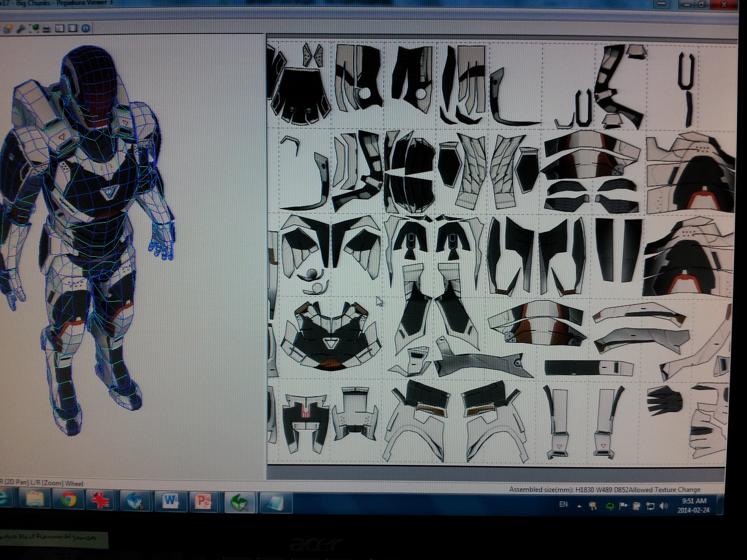The image size is (747, 560).
Task: Click the EN language indicator
Action: (563, 504)
